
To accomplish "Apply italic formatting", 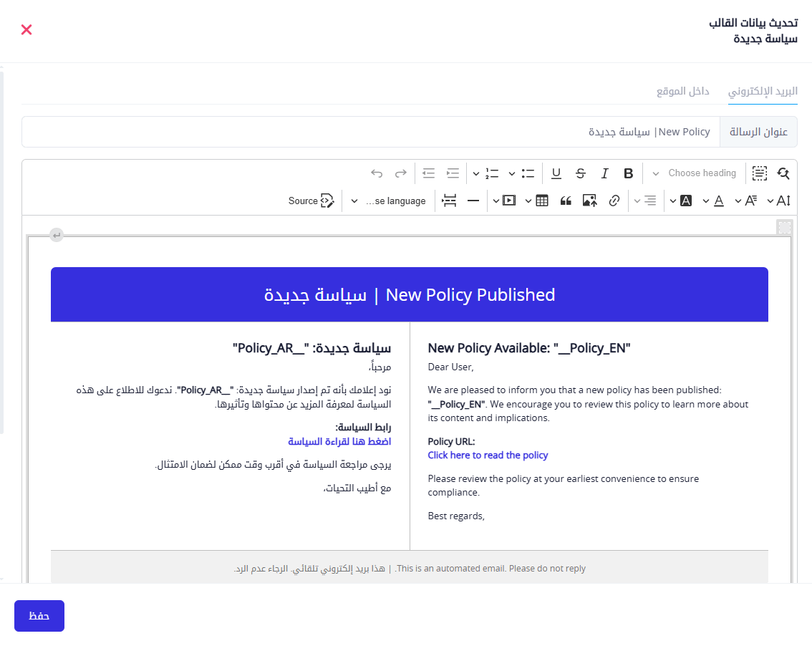I will point(604,173).
